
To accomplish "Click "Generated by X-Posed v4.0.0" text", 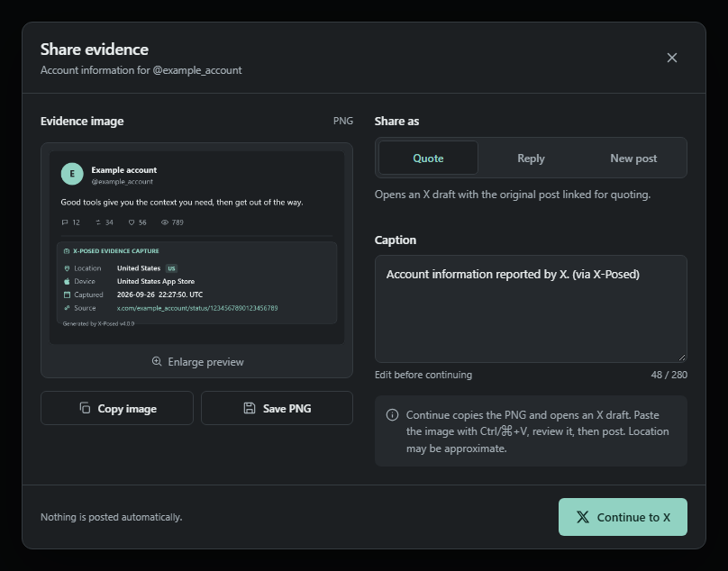I will point(98,323).
